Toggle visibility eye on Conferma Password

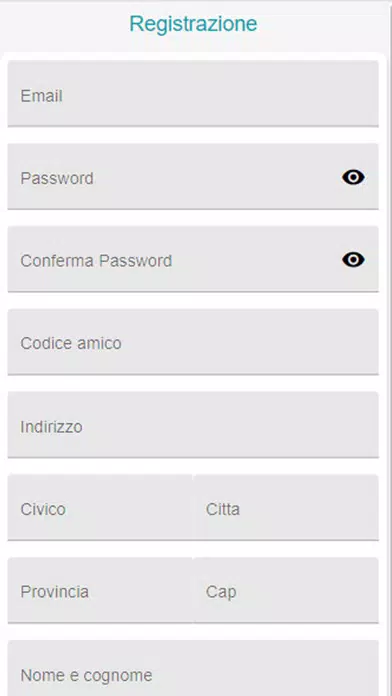[353, 260]
